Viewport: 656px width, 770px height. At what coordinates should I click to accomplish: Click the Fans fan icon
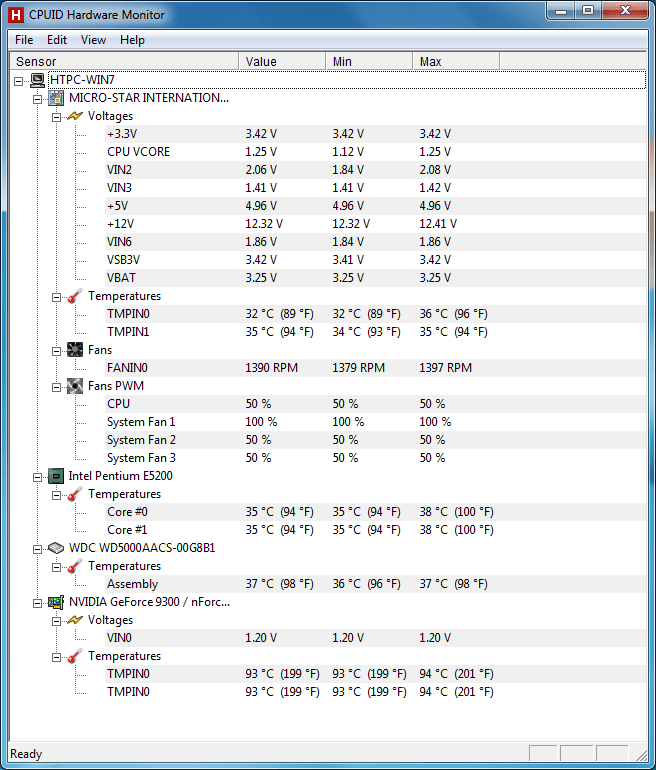click(x=75, y=350)
